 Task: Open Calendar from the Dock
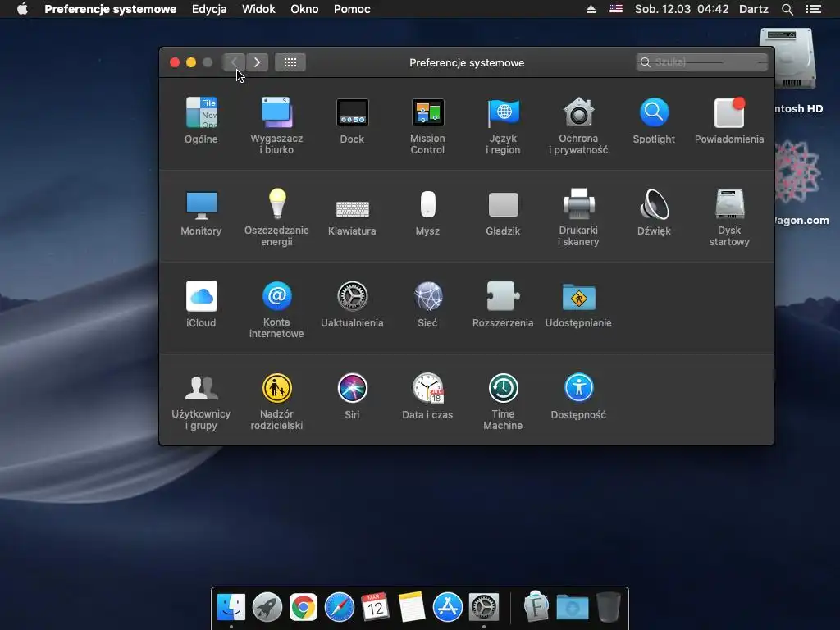[x=375, y=607]
